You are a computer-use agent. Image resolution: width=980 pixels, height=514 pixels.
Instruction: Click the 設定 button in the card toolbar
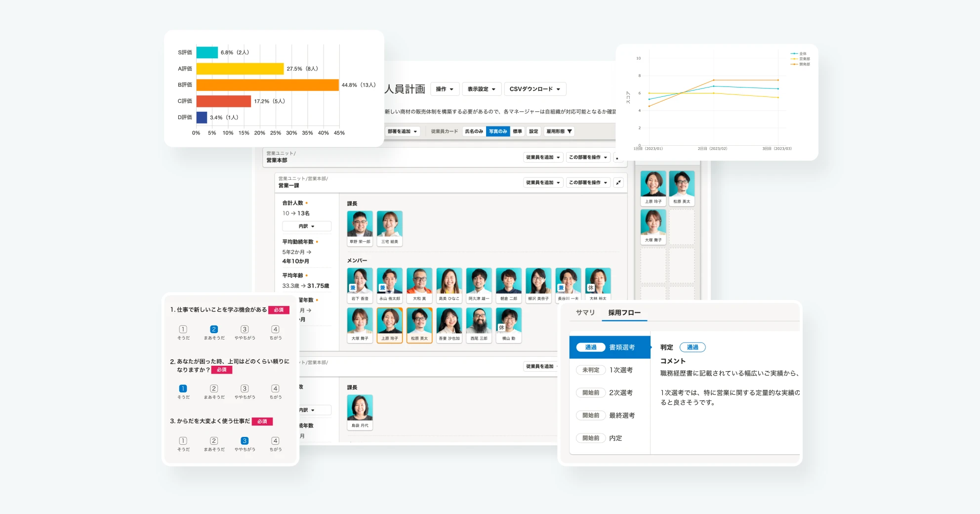pos(533,131)
